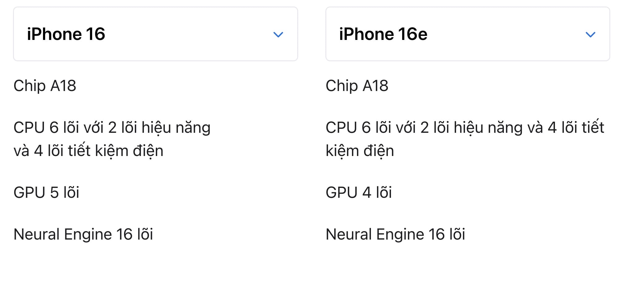Screen dimensions: 644x286
Task: Click "Neural Engine 16 lõi" under iPhone 16
Action: pos(83,234)
